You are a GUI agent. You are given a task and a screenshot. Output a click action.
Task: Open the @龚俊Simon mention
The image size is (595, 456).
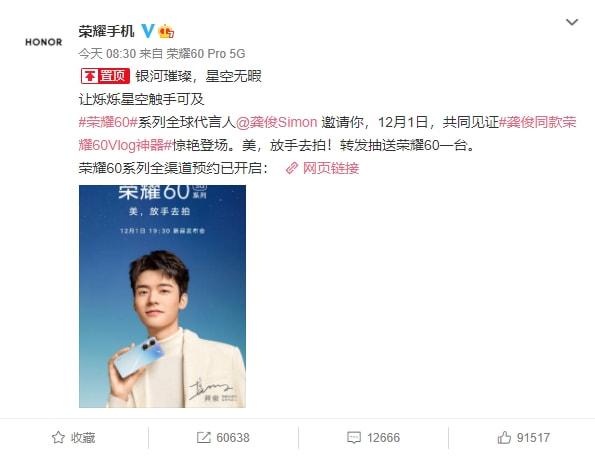point(276,122)
